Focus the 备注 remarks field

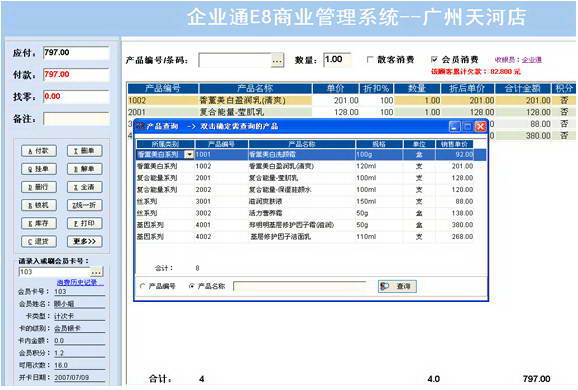(76, 119)
